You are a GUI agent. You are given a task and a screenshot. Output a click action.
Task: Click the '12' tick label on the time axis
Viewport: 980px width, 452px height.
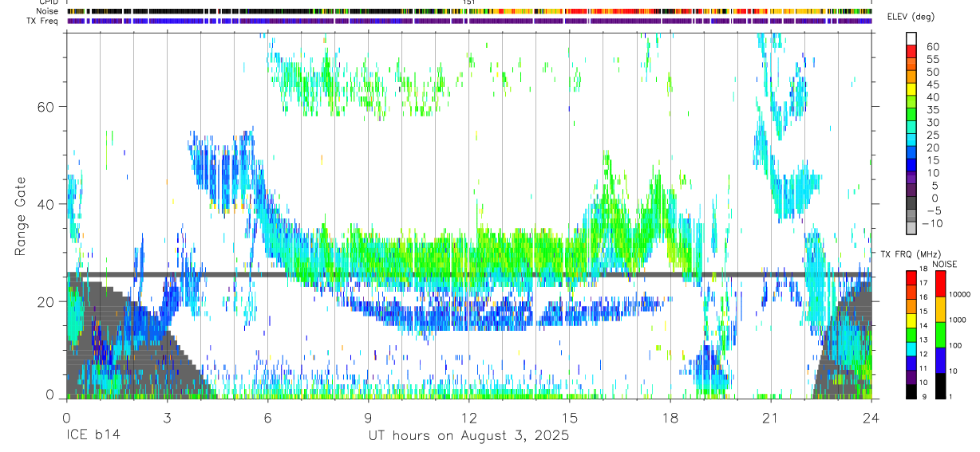[x=469, y=418]
